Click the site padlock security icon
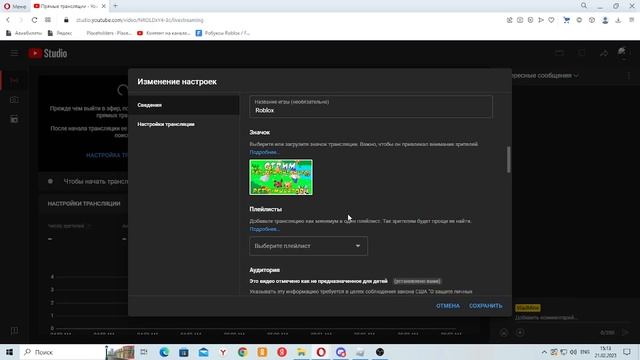Screen dimensions: 640x360 [66, 20]
